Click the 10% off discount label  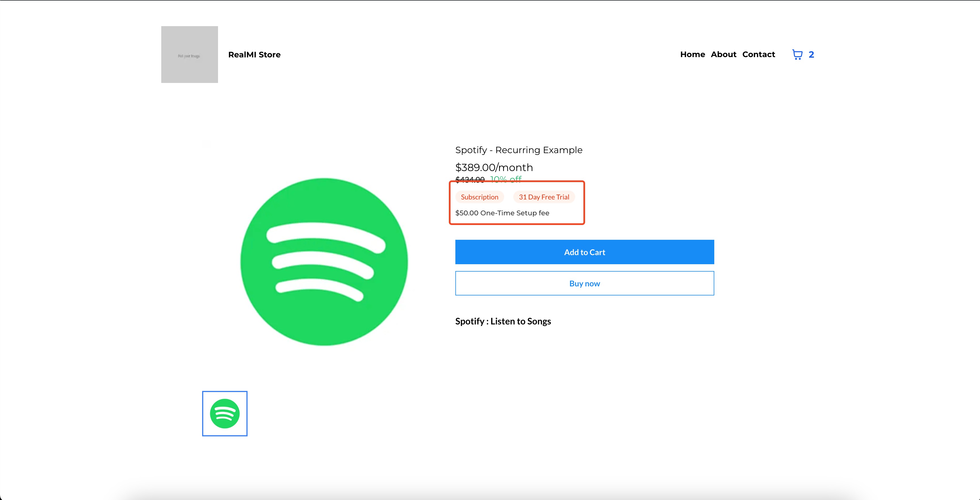(506, 179)
